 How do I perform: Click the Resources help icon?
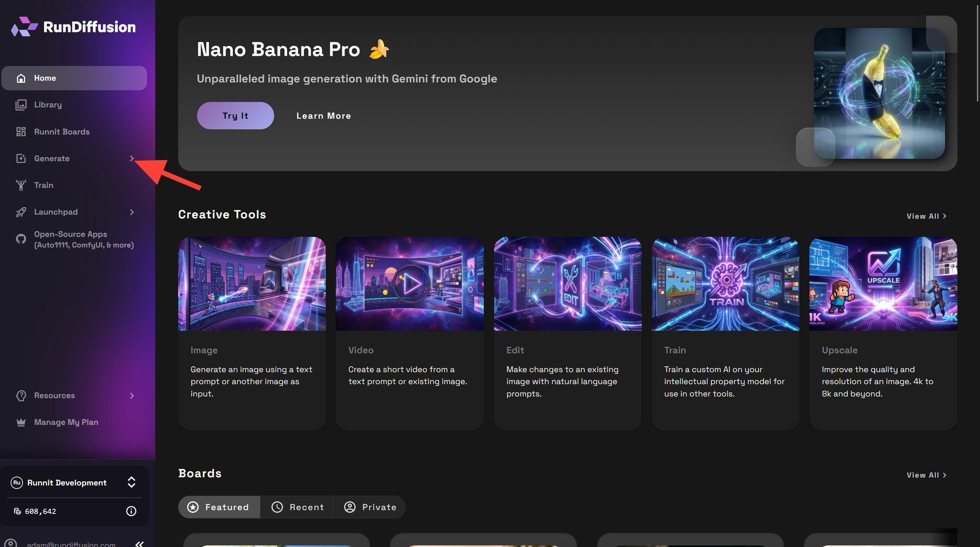(21, 396)
